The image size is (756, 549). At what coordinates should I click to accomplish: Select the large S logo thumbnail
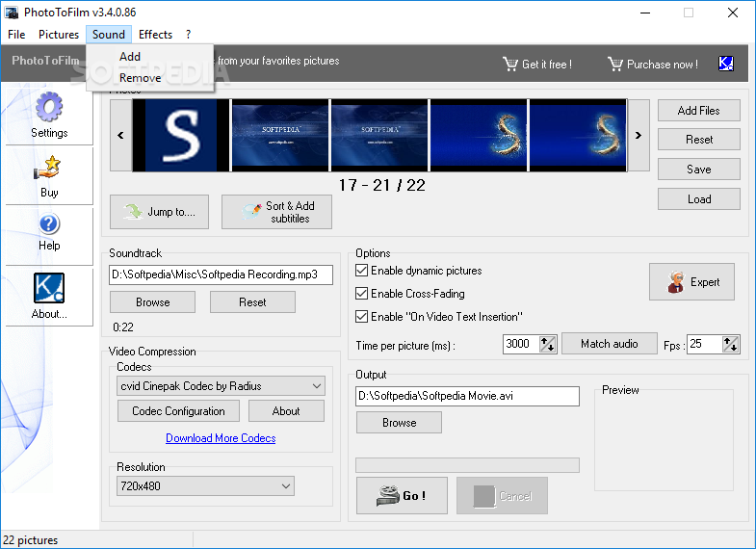181,136
